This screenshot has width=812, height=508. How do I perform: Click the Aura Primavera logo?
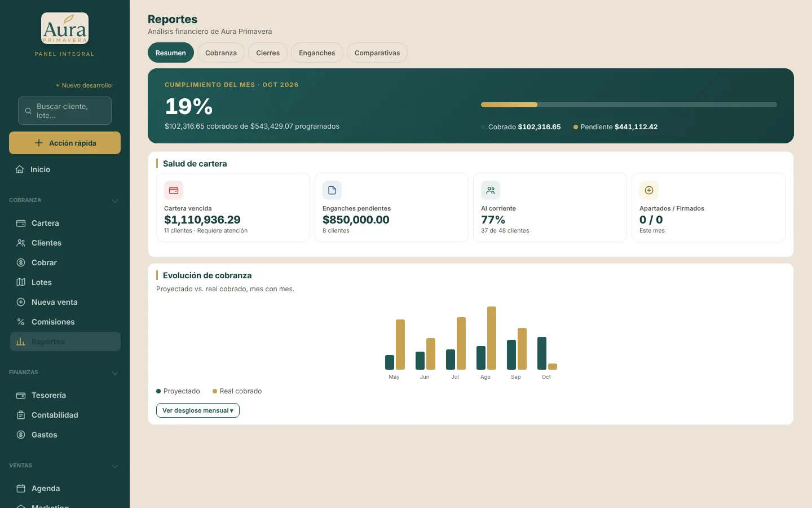click(x=65, y=28)
